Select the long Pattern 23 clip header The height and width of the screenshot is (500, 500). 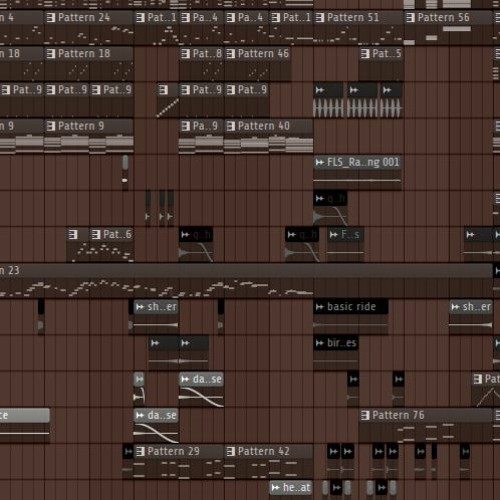click(246, 271)
